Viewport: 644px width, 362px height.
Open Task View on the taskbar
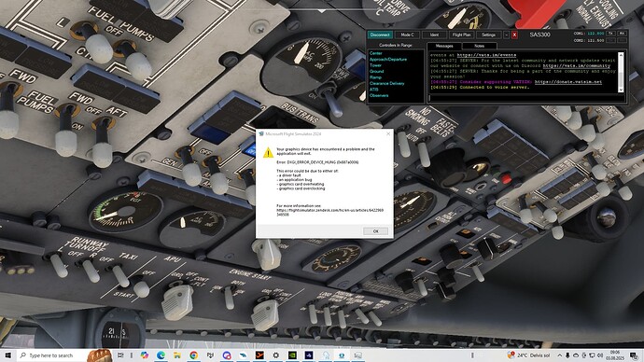(120, 355)
